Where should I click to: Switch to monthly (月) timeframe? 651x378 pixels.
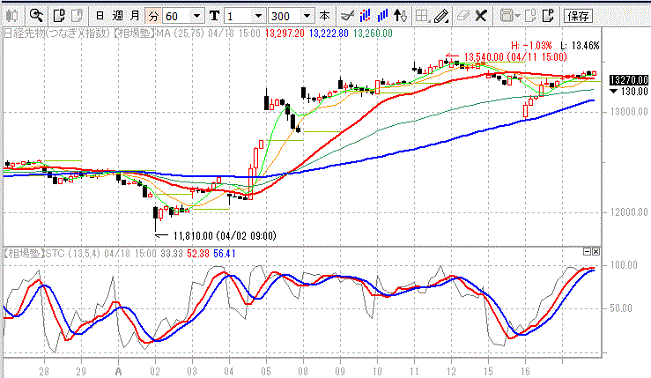(135, 16)
